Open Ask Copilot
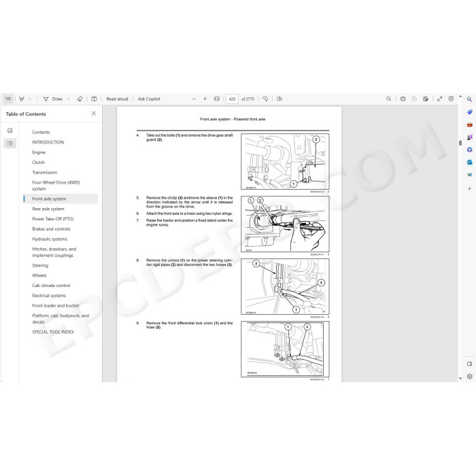 (149, 99)
